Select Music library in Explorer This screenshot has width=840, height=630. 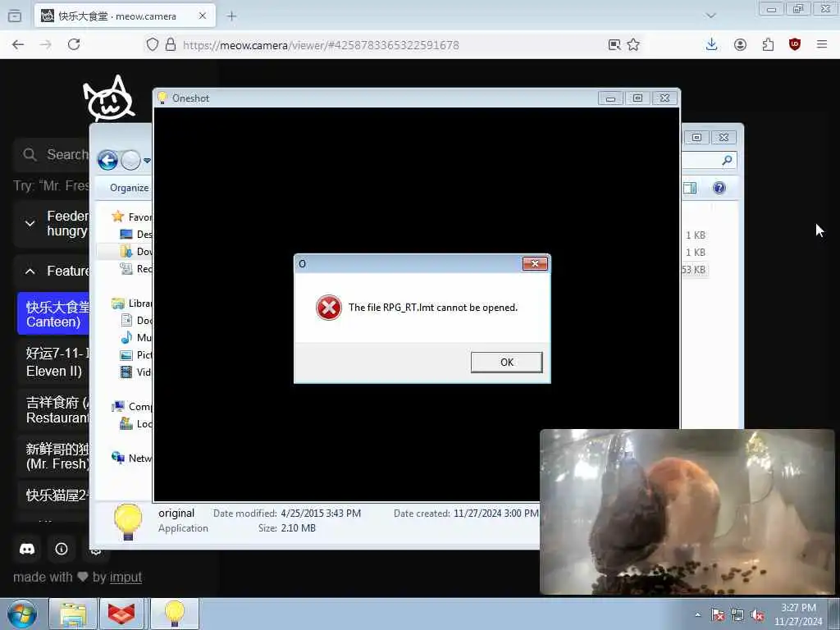pyautogui.click(x=136, y=337)
